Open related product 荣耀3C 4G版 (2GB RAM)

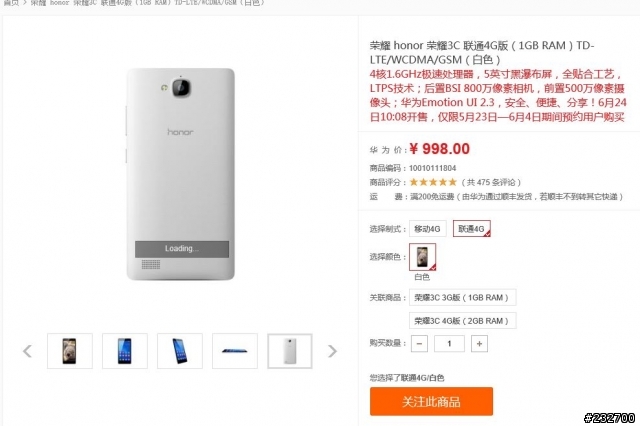point(462,321)
